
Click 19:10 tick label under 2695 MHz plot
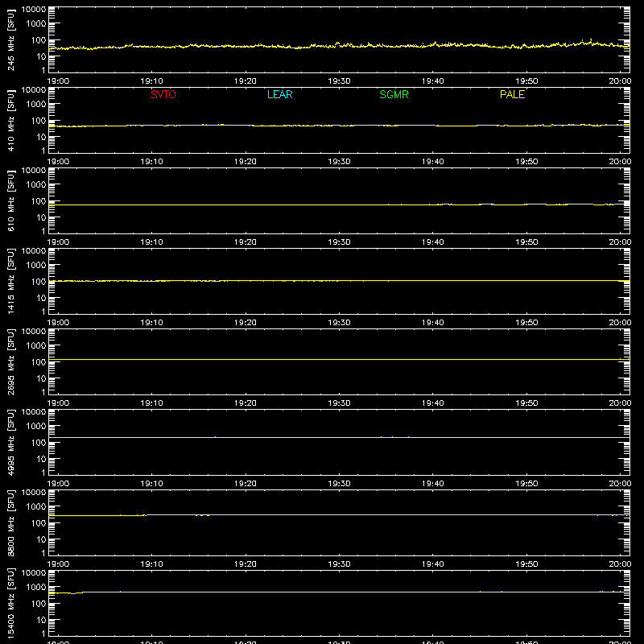pos(152,403)
